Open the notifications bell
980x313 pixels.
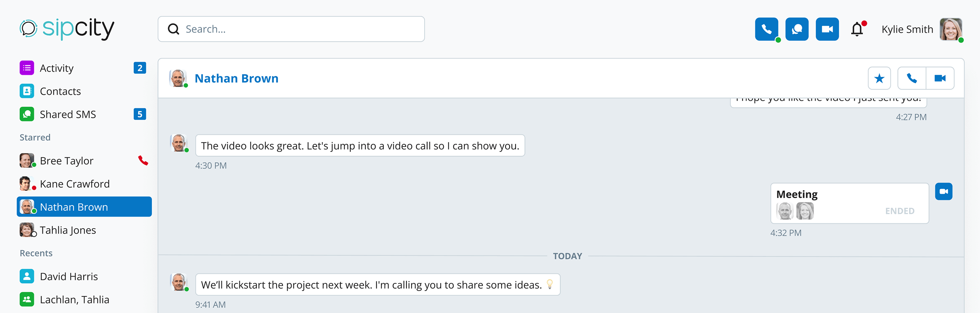(857, 29)
